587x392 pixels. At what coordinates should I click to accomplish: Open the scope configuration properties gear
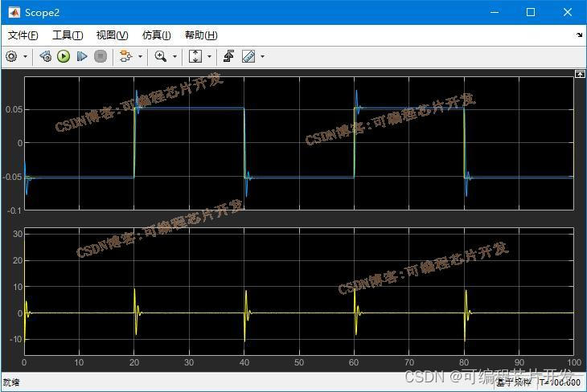coord(11,56)
